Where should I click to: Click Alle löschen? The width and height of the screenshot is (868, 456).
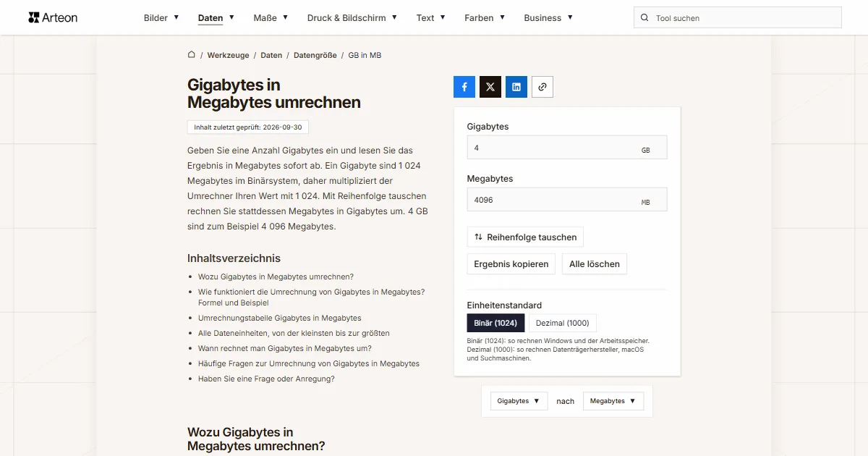click(x=595, y=264)
